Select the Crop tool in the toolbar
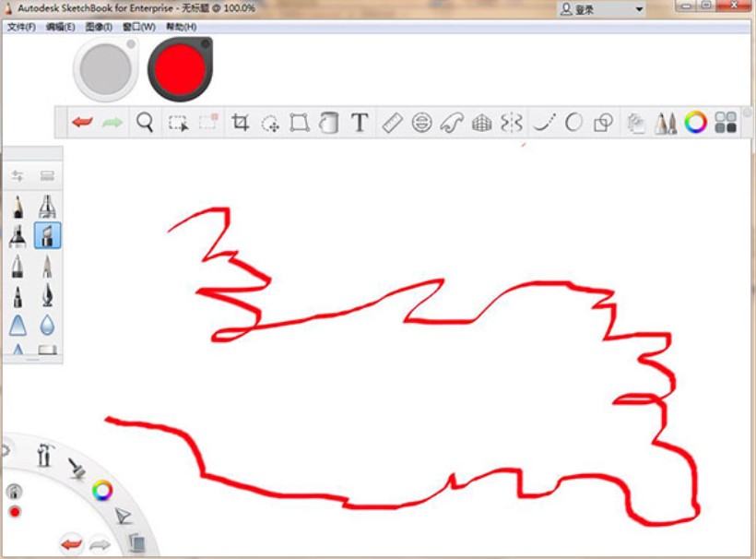756x559 pixels. coord(242,121)
